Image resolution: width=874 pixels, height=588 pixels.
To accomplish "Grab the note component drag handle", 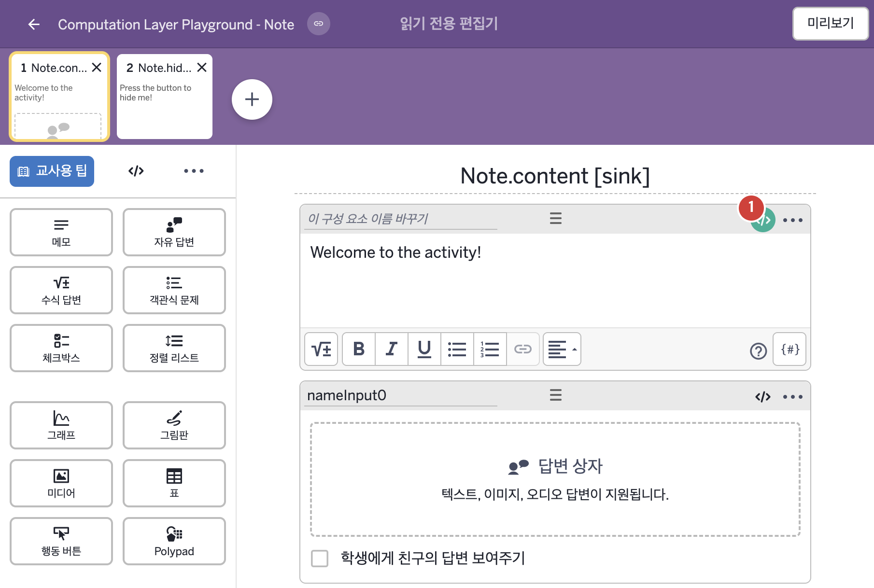I will pos(556,218).
